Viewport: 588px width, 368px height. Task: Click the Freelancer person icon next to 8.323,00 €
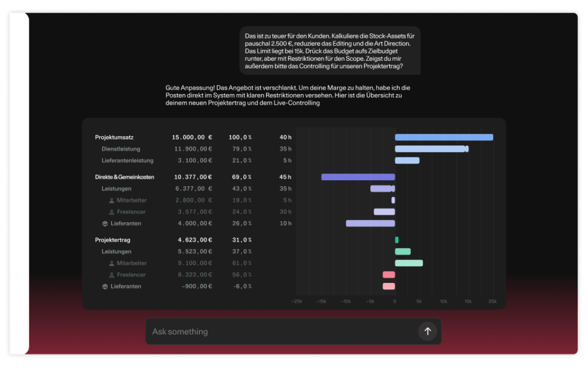(111, 275)
